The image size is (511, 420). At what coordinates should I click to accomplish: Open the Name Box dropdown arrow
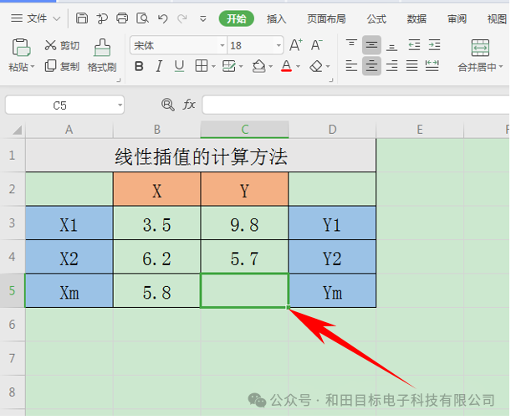[x=120, y=105]
